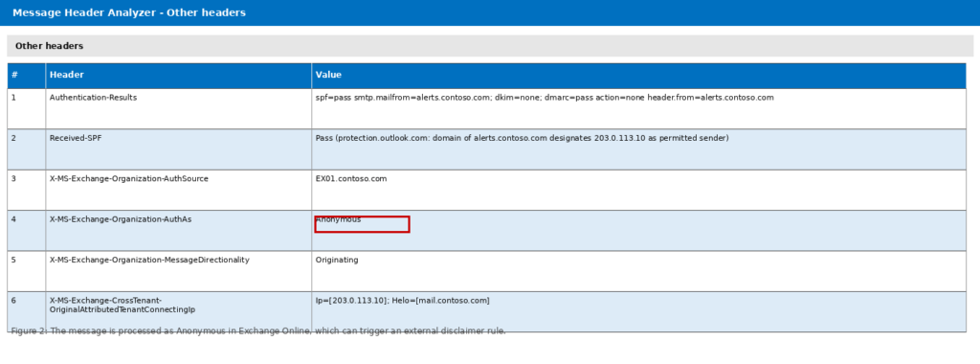
Task: Click row number 2 cell
Action: (x=26, y=149)
